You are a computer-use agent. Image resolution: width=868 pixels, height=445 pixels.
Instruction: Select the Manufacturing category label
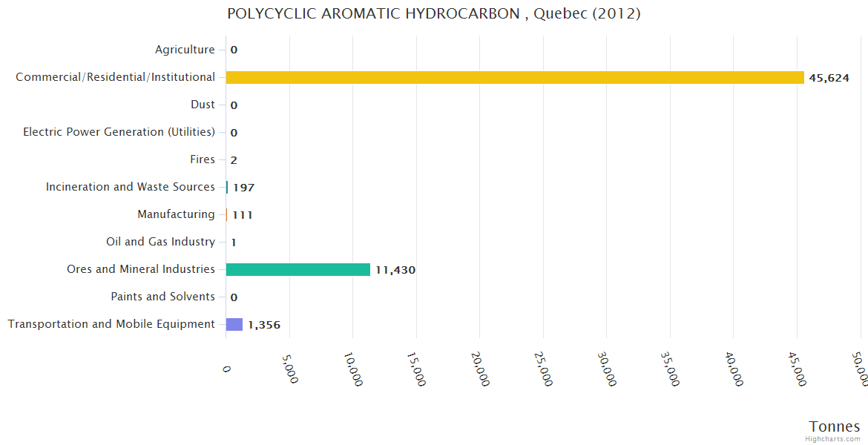(176, 214)
